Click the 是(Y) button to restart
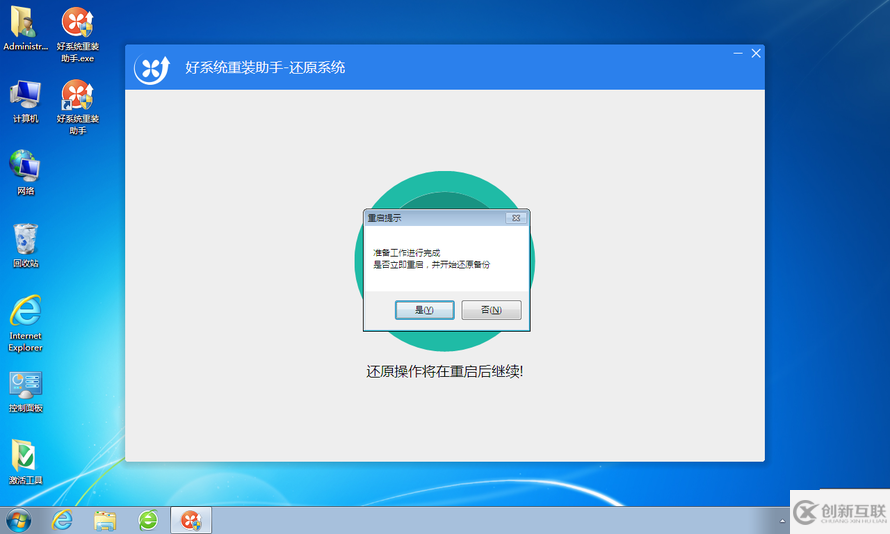Viewport: 890px width, 534px height. click(425, 310)
